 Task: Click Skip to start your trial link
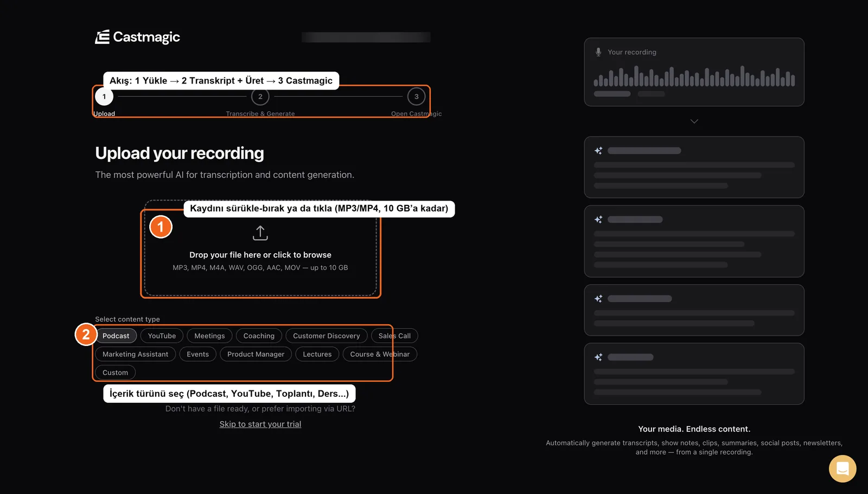pyautogui.click(x=260, y=424)
